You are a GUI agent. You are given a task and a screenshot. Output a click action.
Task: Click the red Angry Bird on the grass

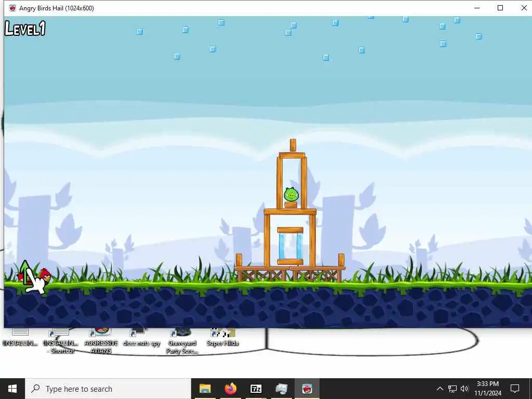click(x=44, y=275)
